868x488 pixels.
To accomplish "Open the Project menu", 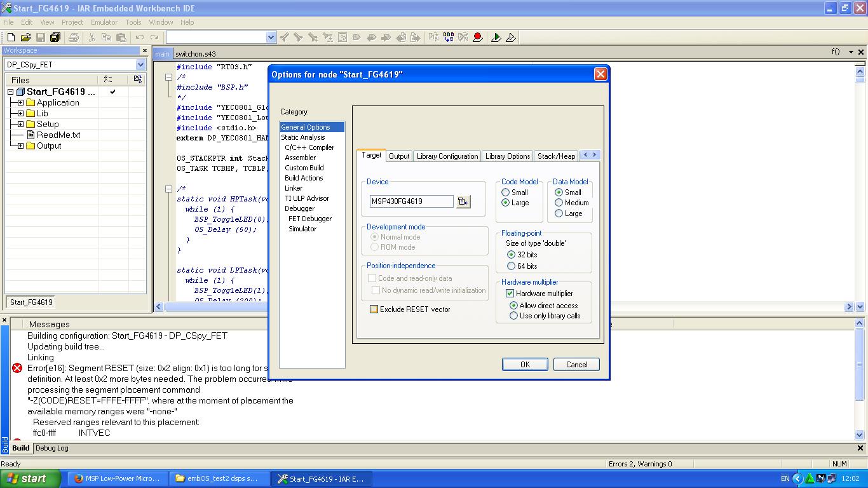I will click(72, 22).
